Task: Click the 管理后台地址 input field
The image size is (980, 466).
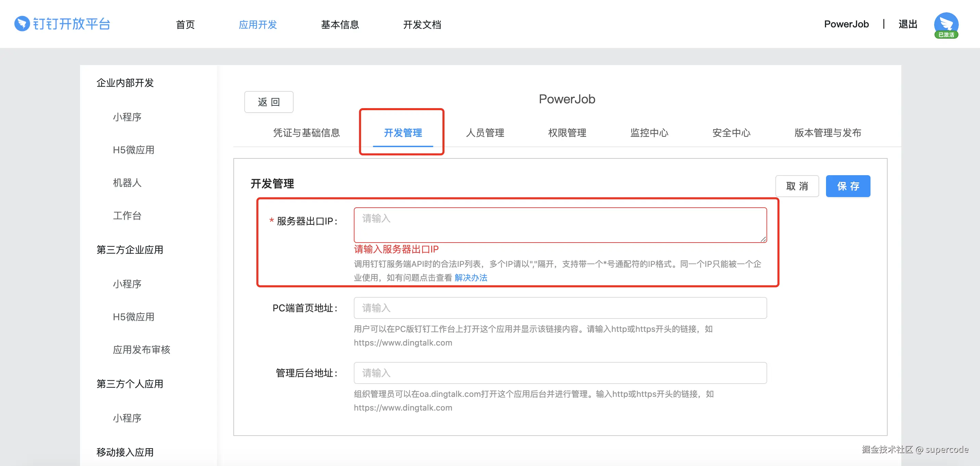Action: point(559,373)
